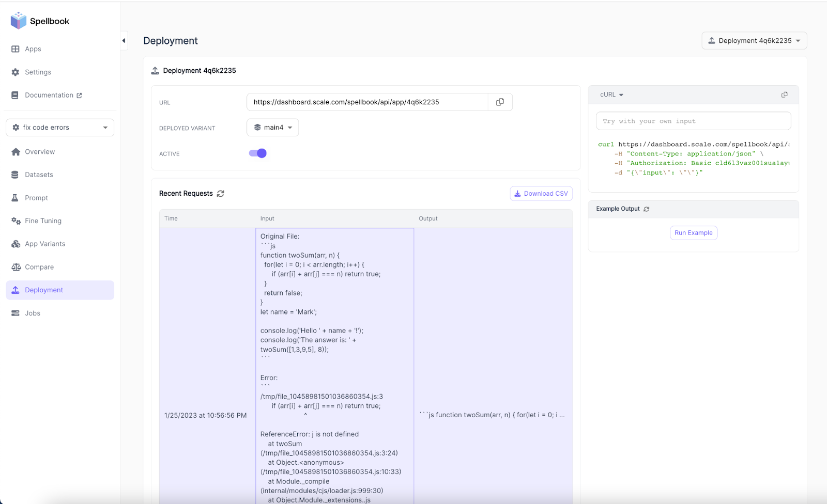
Task: Click the Run Example button
Action: pos(694,233)
